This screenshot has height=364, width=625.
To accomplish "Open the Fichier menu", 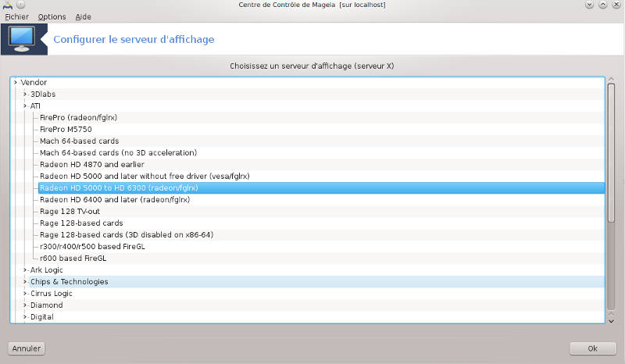I will coord(16,16).
